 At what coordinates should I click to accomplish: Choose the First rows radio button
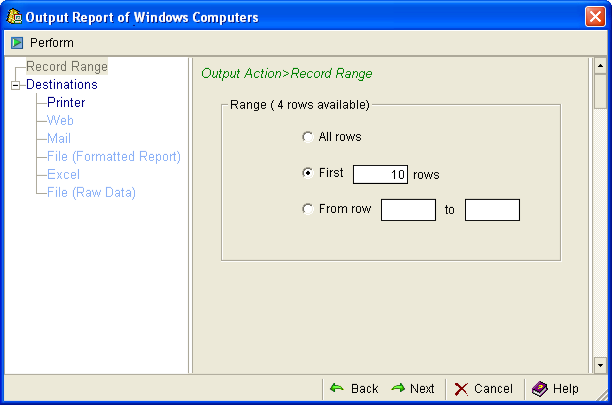coord(308,173)
